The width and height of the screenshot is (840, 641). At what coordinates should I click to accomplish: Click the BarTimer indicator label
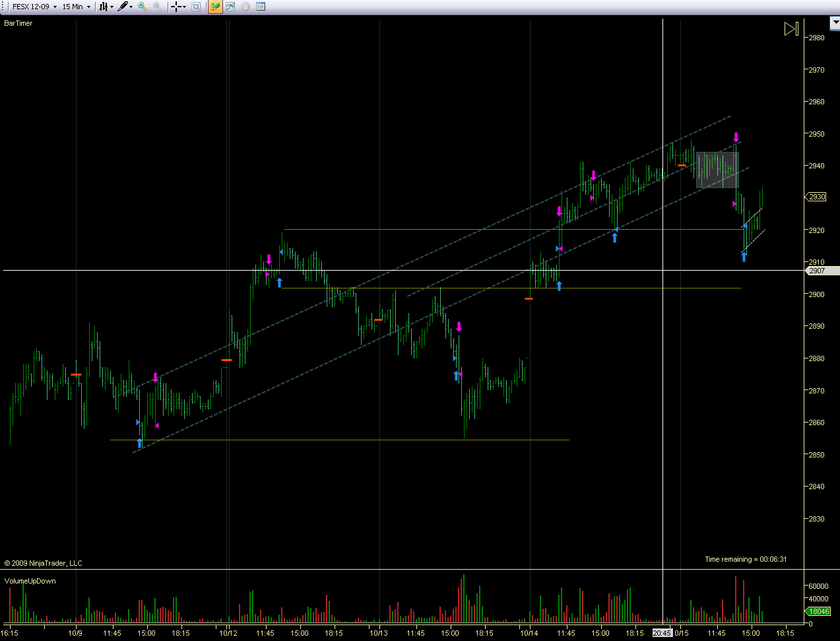pos(18,23)
